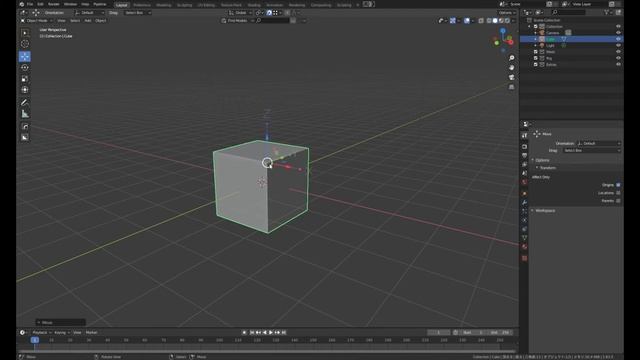Switch the perspective/orthographic grid icon
The image size is (640, 360).
[x=511, y=87]
